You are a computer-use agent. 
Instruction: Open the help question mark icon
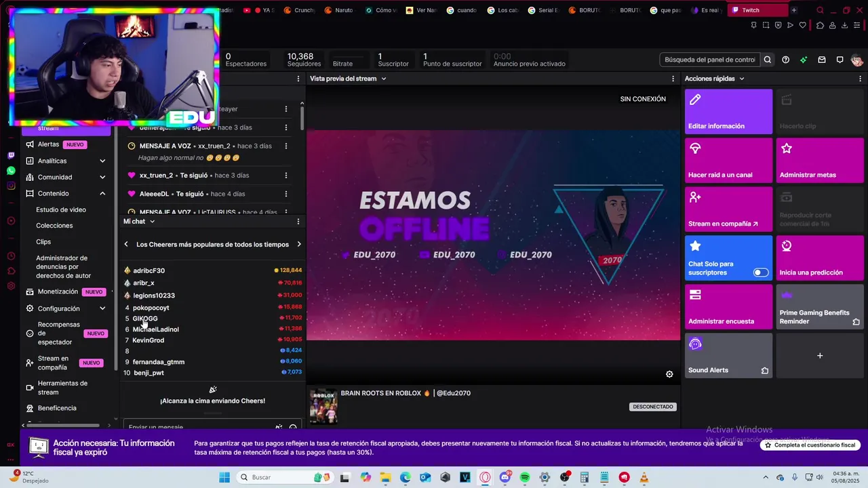[785, 60]
